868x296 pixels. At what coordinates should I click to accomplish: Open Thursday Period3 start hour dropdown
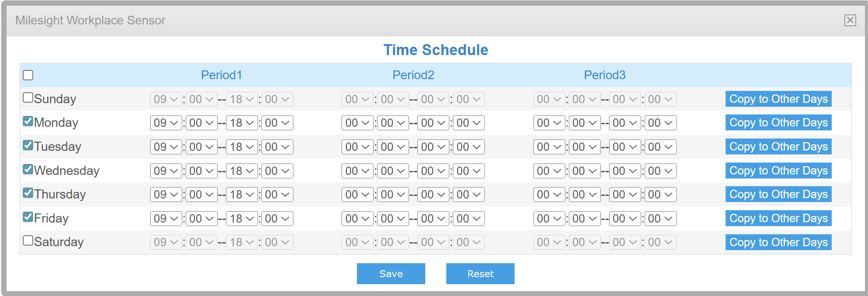point(548,195)
